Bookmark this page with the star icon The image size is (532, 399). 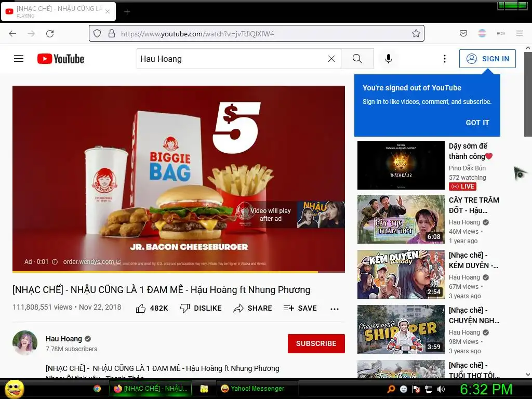416,33
